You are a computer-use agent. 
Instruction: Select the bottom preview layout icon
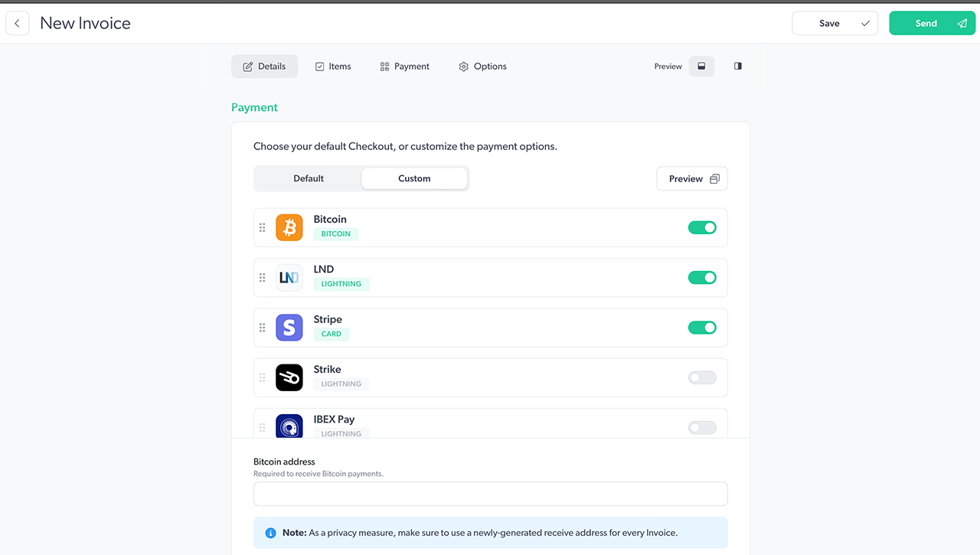click(701, 67)
